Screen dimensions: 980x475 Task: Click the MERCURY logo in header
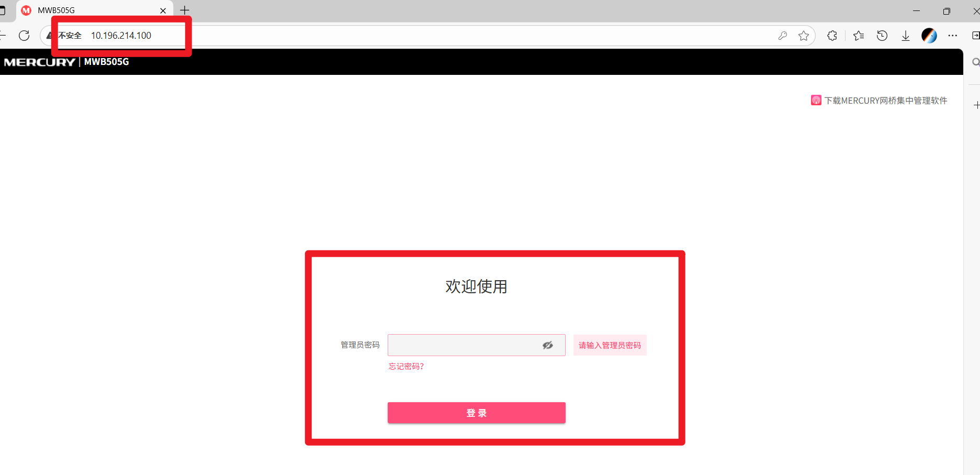(x=40, y=62)
